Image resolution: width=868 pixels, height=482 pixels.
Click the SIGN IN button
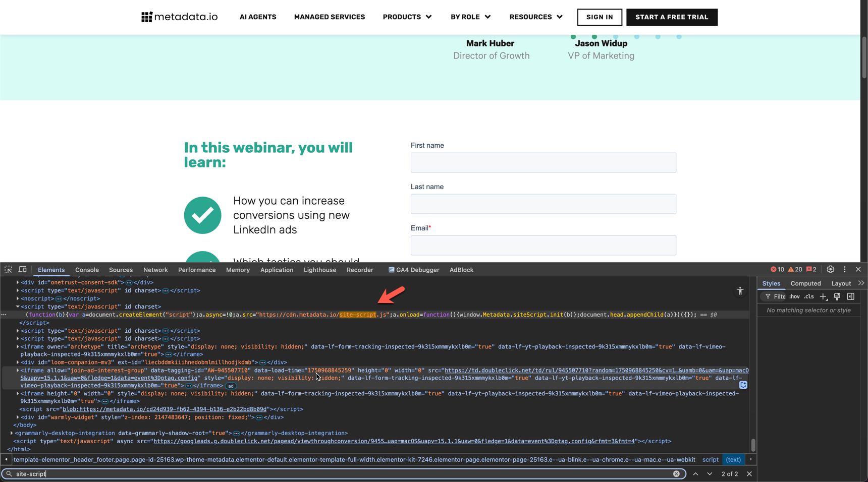coord(599,17)
